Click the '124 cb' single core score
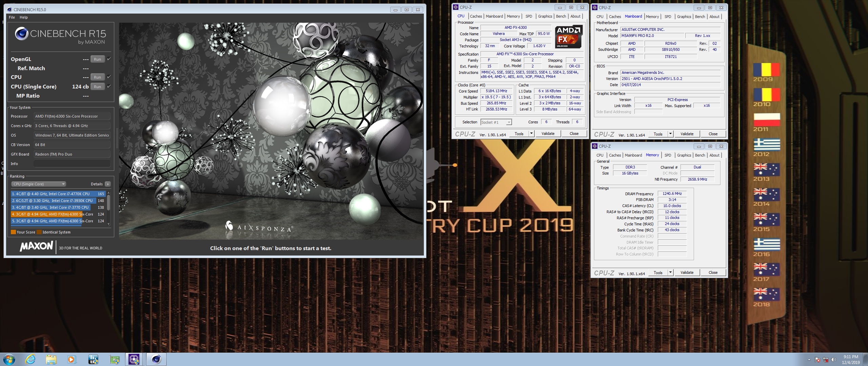868x366 pixels. 80,86
